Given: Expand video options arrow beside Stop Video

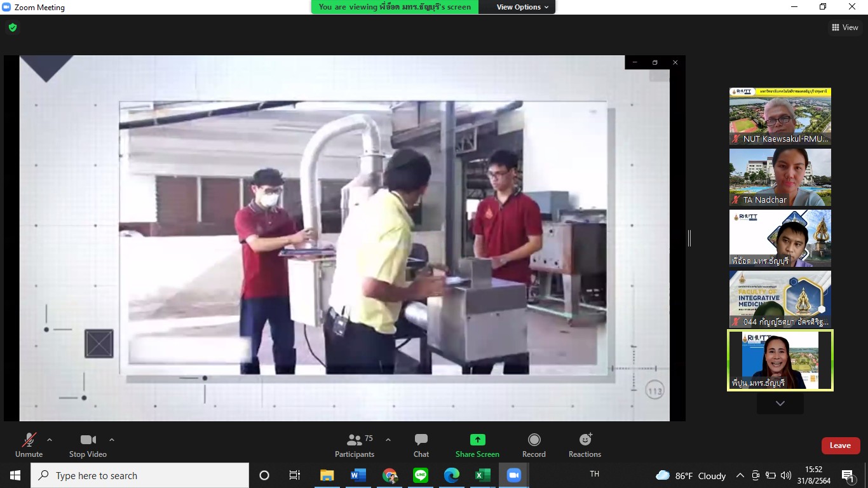Looking at the screenshot, I should 112,439.
